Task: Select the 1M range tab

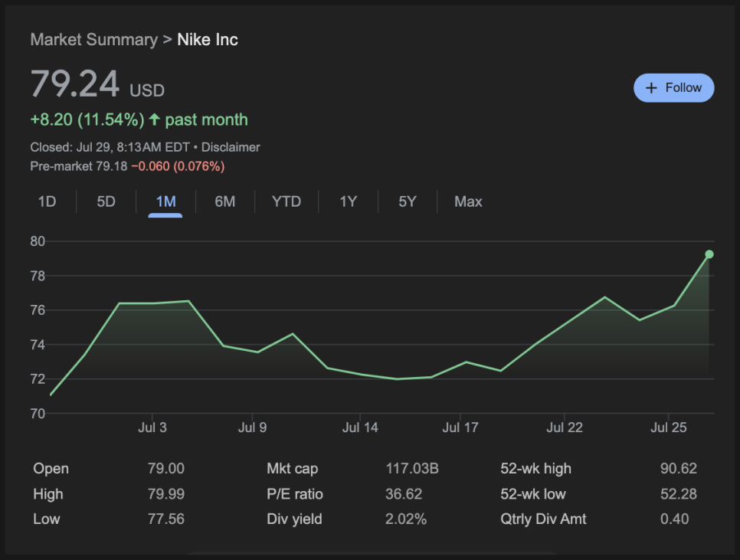Action: coord(165,202)
